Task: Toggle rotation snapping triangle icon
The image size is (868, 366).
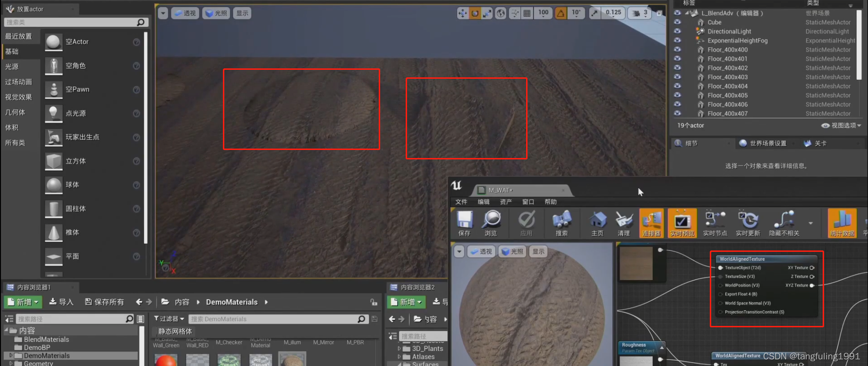Action: coord(561,13)
